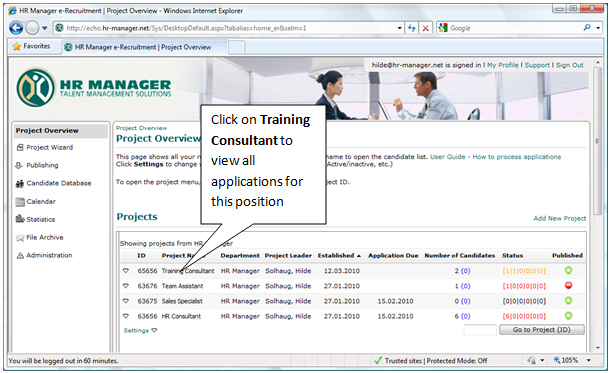Open a new blank browser tab

click(237, 47)
